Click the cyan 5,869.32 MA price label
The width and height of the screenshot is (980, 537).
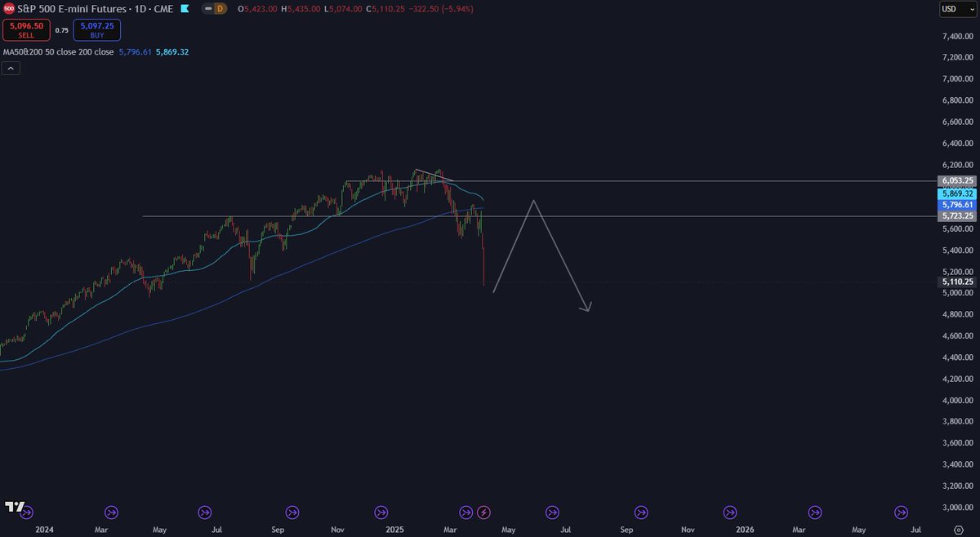pos(957,193)
